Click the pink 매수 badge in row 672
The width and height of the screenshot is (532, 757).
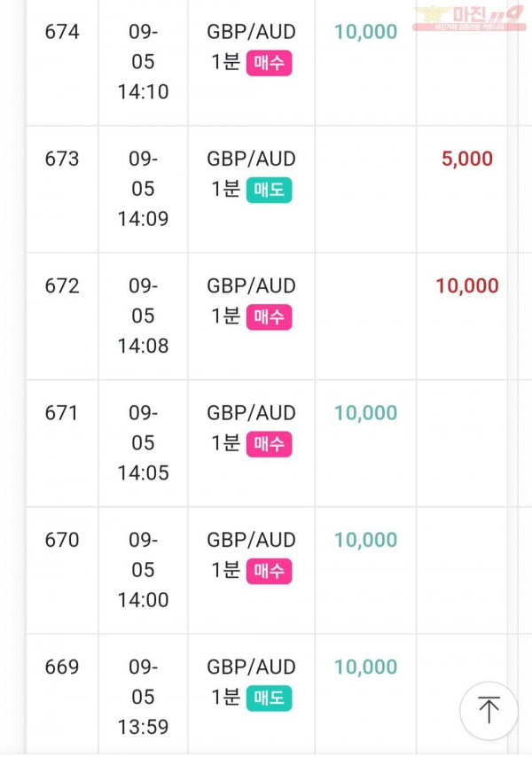pyautogui.click(x=269, y=316)
